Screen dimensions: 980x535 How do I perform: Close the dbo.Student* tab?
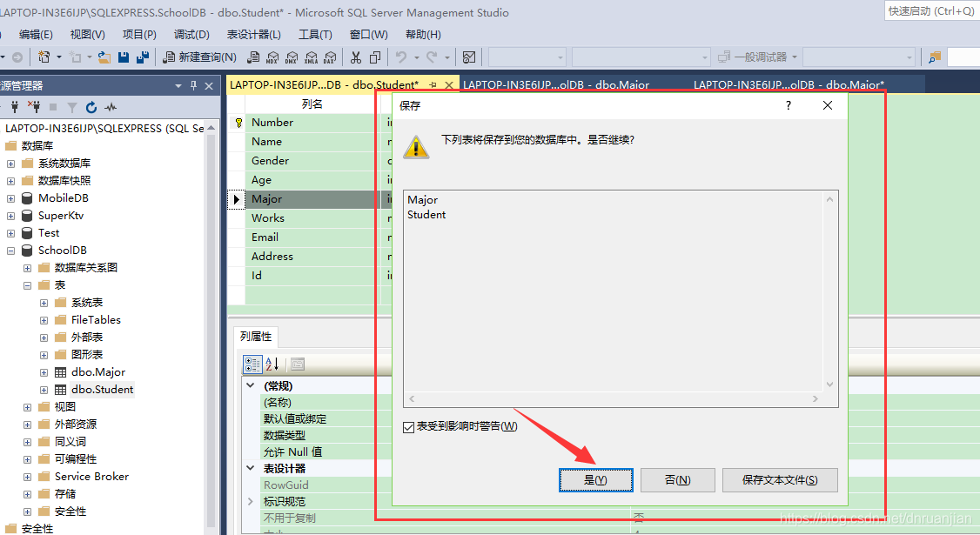click(449, 84)
